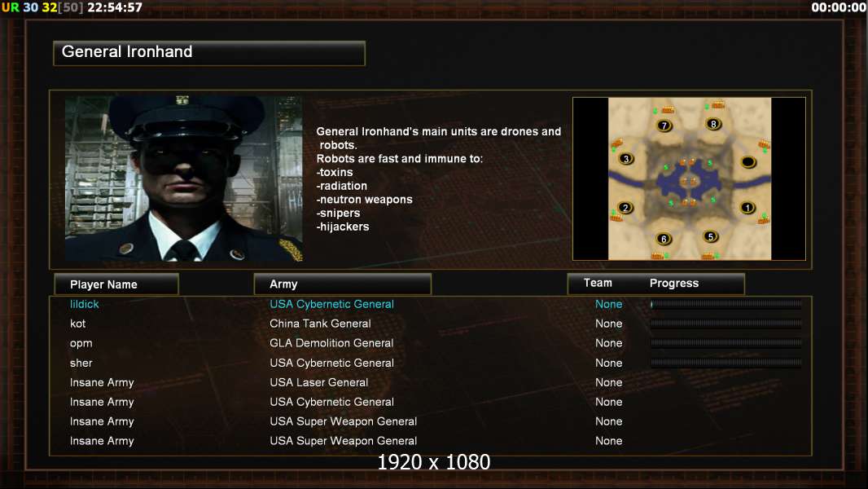Select the Player Name column header
The height and width of the screenshot is (489, 868).
(x=116, y=284)
